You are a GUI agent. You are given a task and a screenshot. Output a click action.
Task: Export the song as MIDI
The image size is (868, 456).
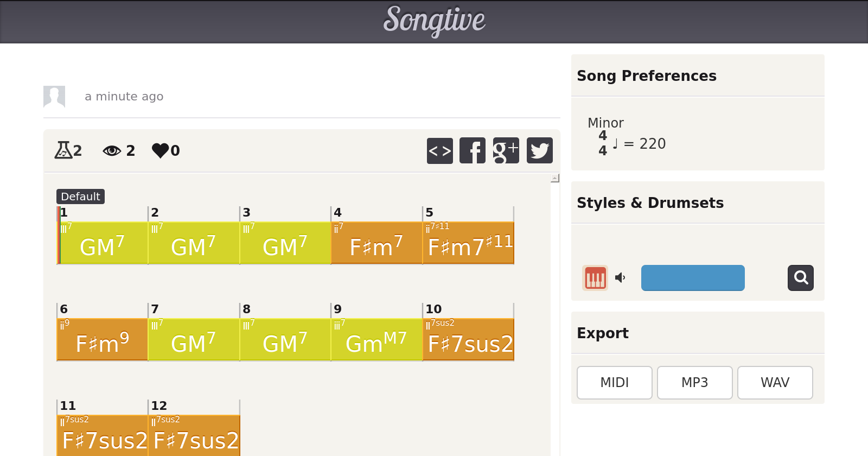click(614, 383)
